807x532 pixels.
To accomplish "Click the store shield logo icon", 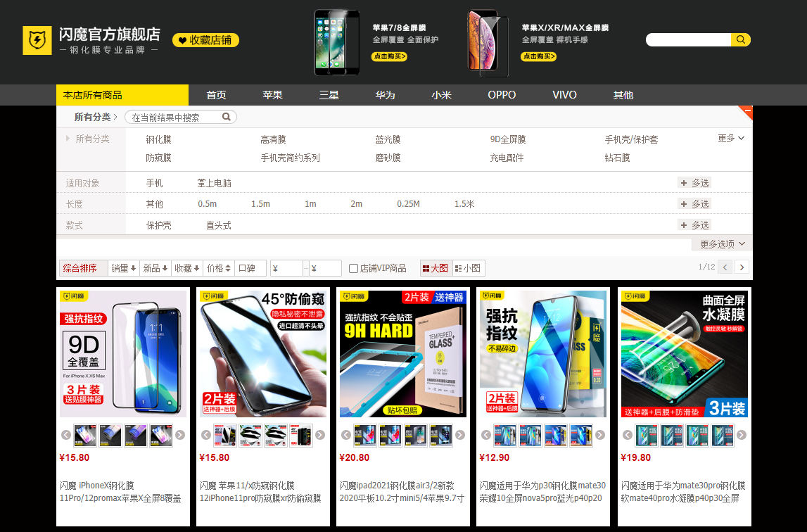I will pyautogui.click(x=37, y=41).
